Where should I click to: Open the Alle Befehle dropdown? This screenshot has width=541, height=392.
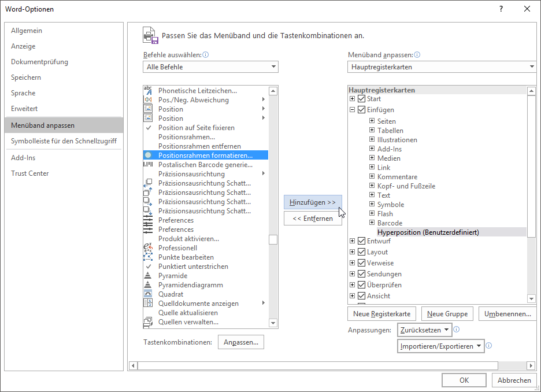tap(210, 67)
